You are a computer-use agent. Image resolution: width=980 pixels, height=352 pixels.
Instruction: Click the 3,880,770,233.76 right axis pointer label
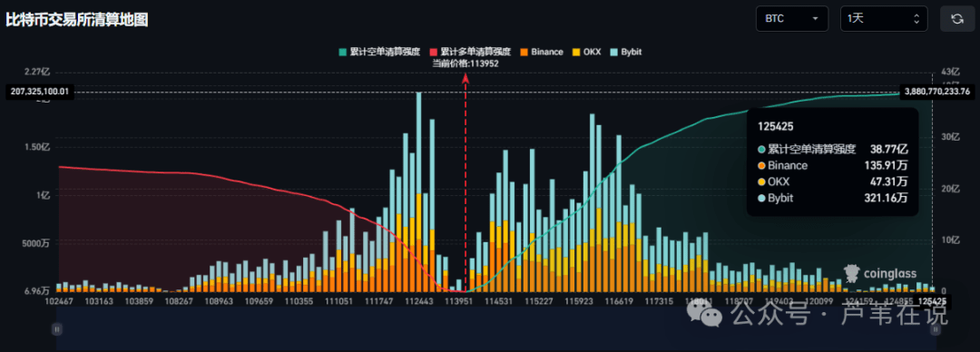tap(936, 92)
